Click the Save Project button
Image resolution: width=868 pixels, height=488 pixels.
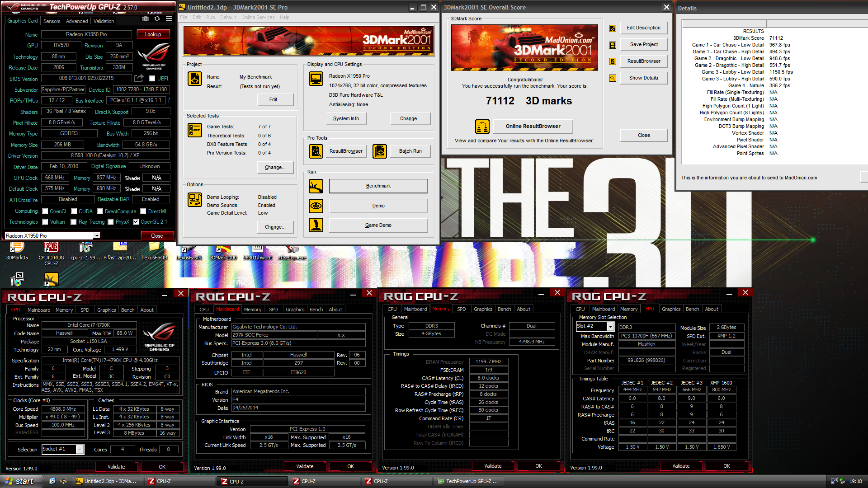[x=644, y=45]
